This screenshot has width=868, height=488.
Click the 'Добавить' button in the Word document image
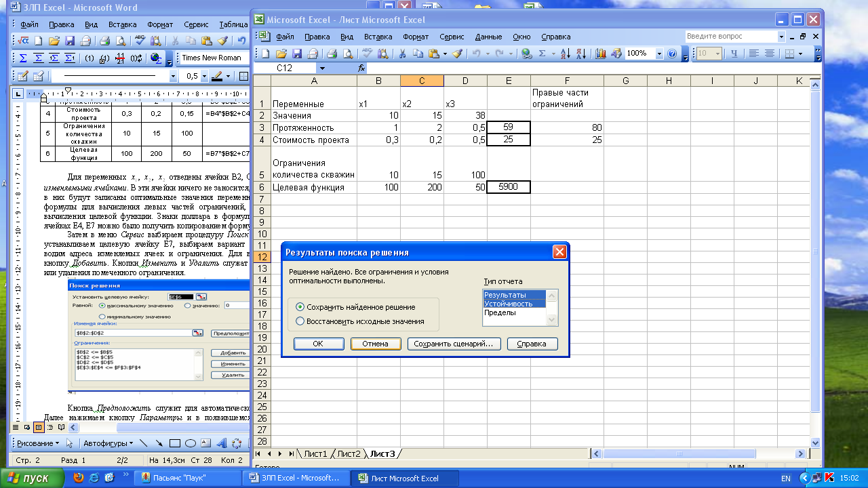[x=232, y=352]
